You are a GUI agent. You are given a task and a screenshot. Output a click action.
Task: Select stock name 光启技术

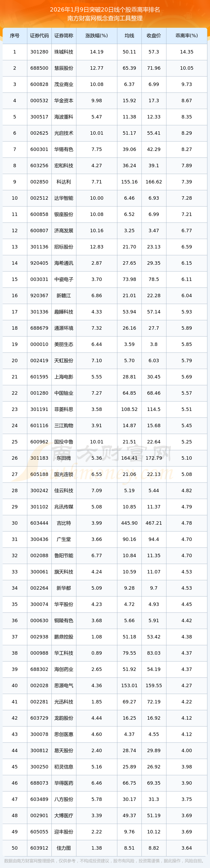click(x=64, y=133)
